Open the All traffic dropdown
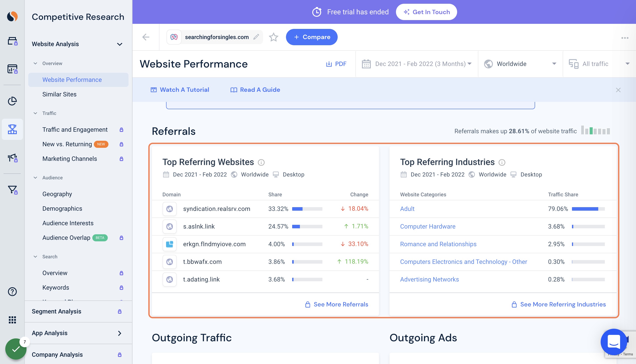Image resolution: width=636 pixels, height=364 pixels. (x=599, y=64)
